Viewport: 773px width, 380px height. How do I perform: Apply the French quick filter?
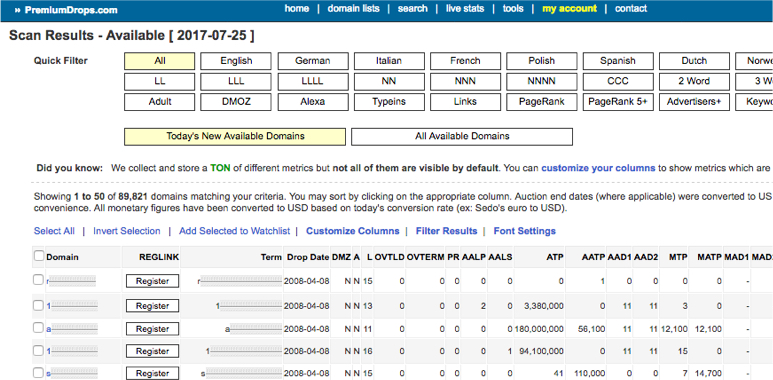click(465, 61)
